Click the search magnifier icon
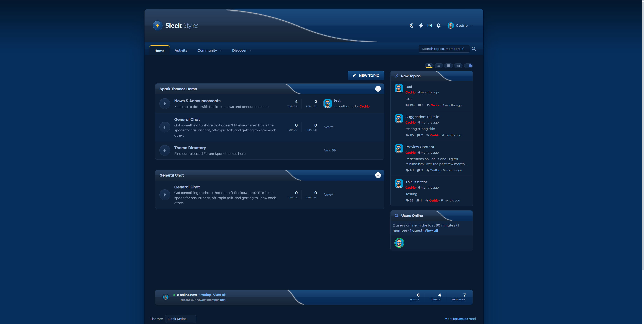 pos(474,49)
